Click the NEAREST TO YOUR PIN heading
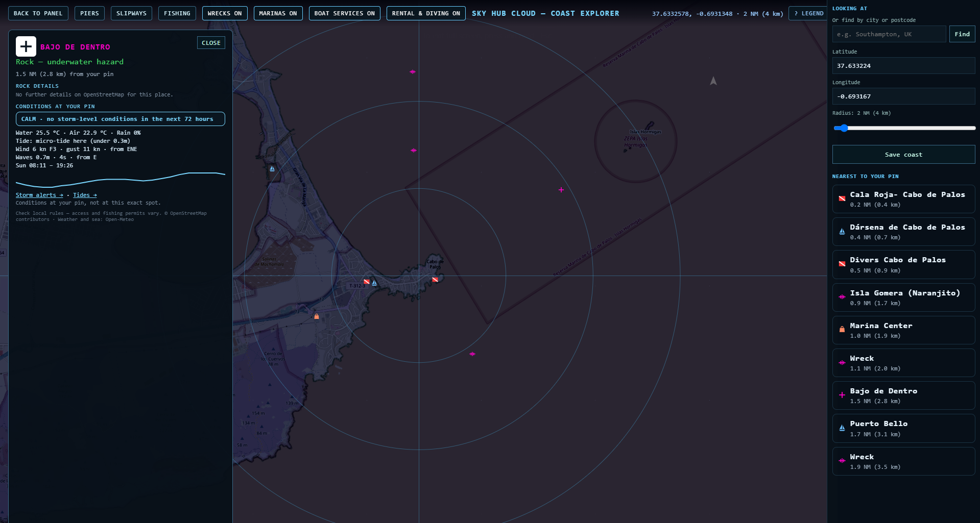Screen dimensions: 980x523 tap(866, 177)
